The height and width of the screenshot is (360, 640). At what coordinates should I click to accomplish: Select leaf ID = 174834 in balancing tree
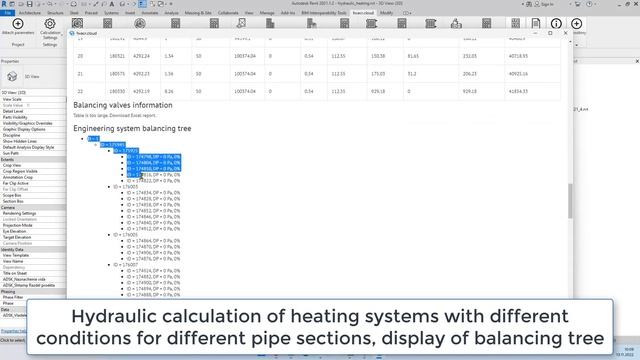(x=153, y=193)
